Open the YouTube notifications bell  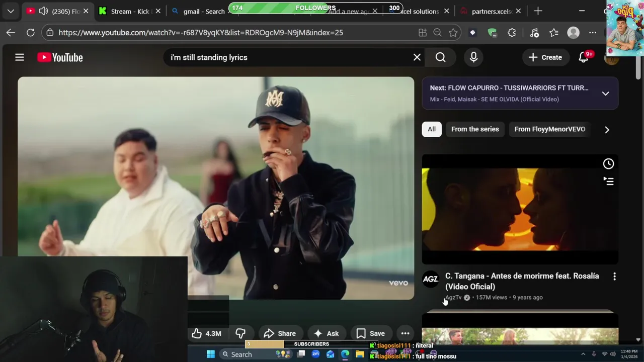pyautogui.click(x=584, y=57)
